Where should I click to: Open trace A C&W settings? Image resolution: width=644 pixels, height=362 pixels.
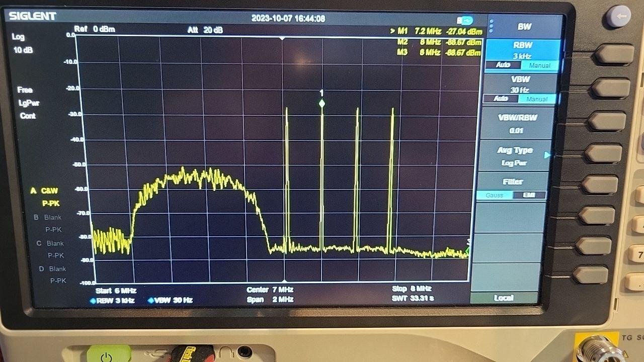pyautogui.click(x=45, y=191)
